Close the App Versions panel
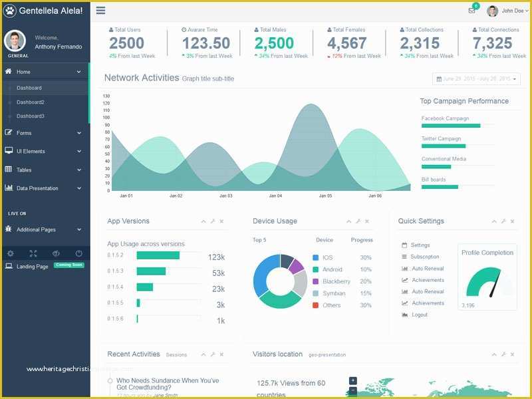Image resolution: width=532 pixels, height=399 pixels. 221,221
